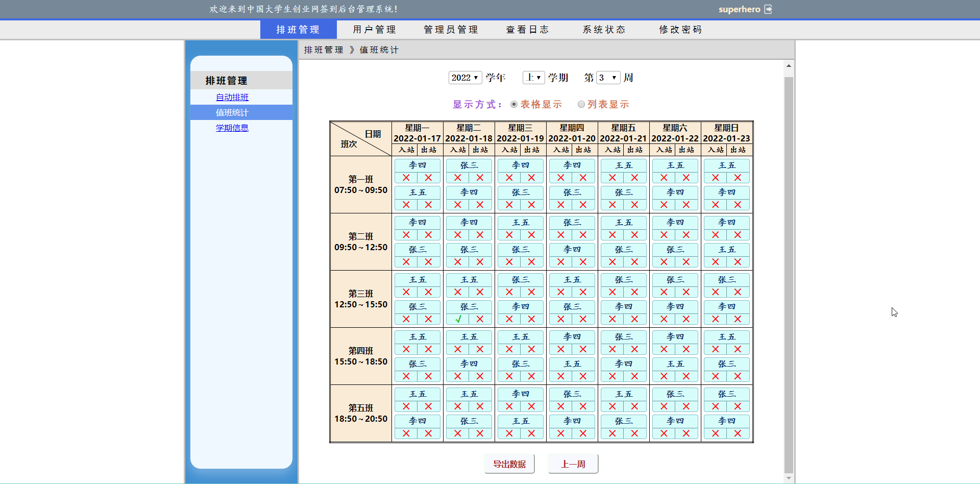
Task: Click 入站 X for 李四 Monday 第五班
Action: (x=406, y=433)
